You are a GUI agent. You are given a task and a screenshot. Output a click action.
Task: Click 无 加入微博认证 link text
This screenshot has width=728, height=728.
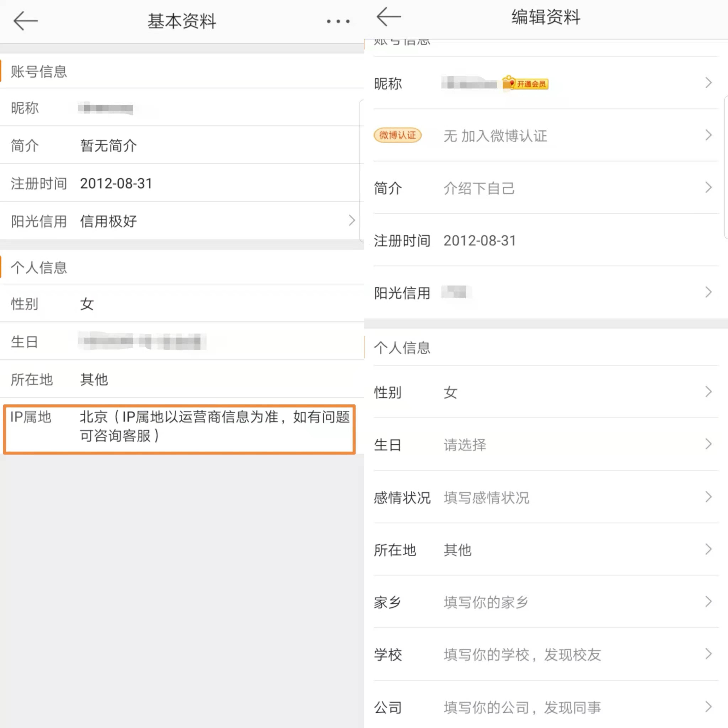495,136
